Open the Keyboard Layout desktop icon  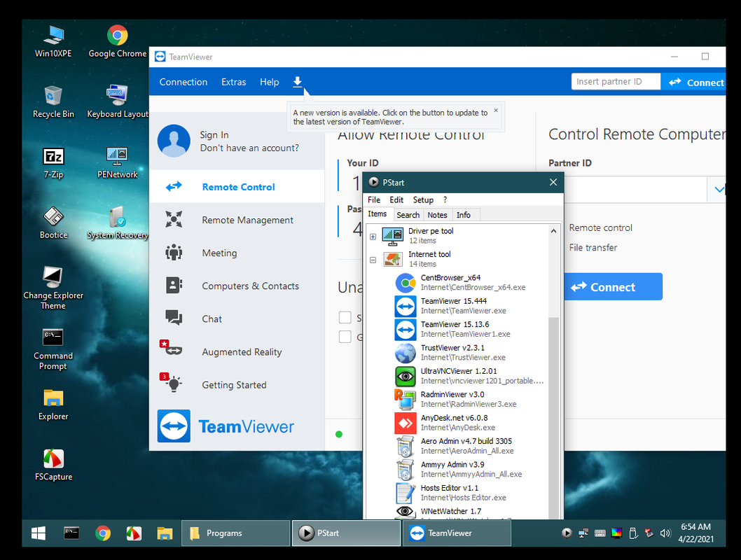pos(117,102)
